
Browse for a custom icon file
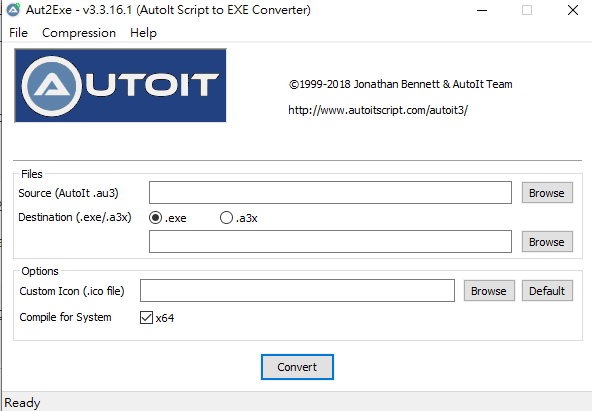[x=489, y=291]
